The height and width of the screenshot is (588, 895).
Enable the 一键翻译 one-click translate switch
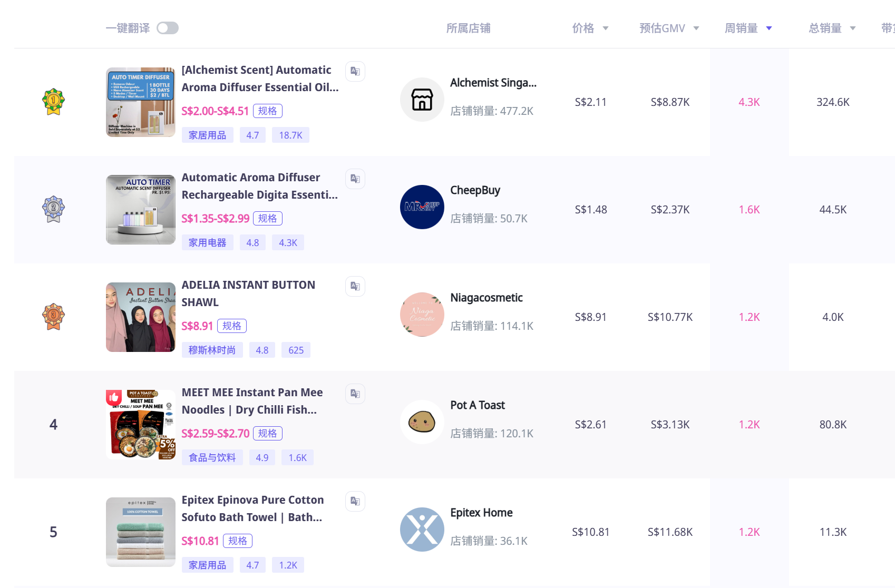[168, 28]
